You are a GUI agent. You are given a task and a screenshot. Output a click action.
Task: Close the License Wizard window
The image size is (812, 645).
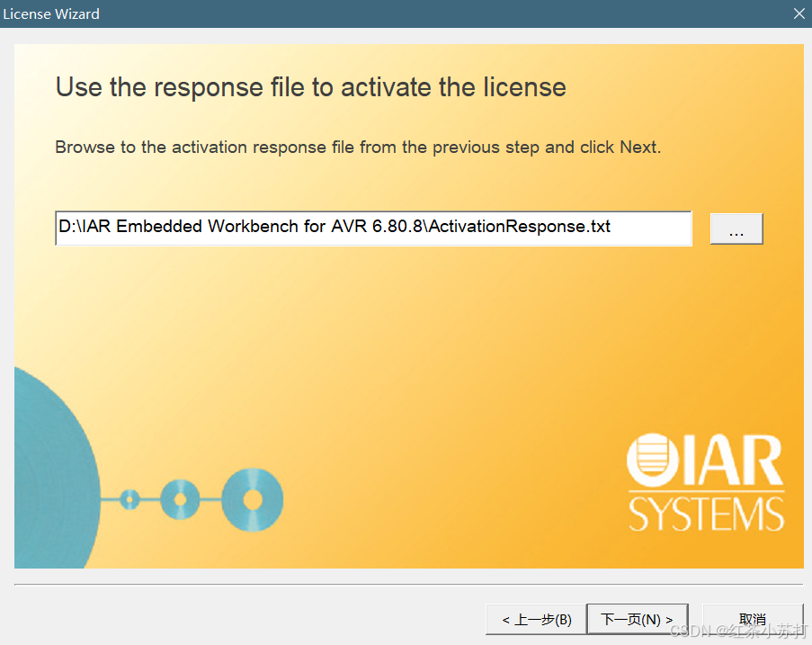(x=799, y=13)
